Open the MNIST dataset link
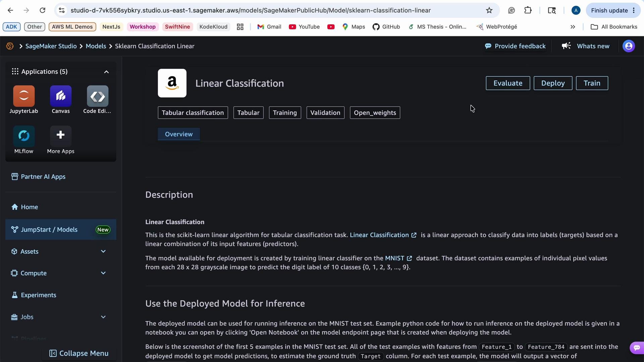 pyautogui.click(x=398, y=258)
